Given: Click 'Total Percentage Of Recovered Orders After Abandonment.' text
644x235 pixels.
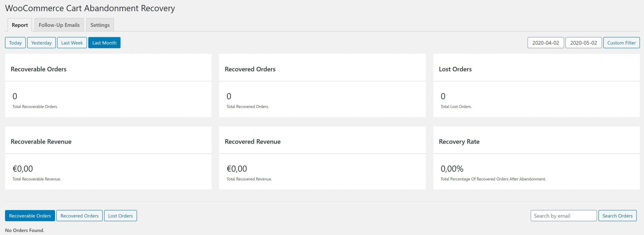Looking at the screenshot, I should tap(493, 179).
